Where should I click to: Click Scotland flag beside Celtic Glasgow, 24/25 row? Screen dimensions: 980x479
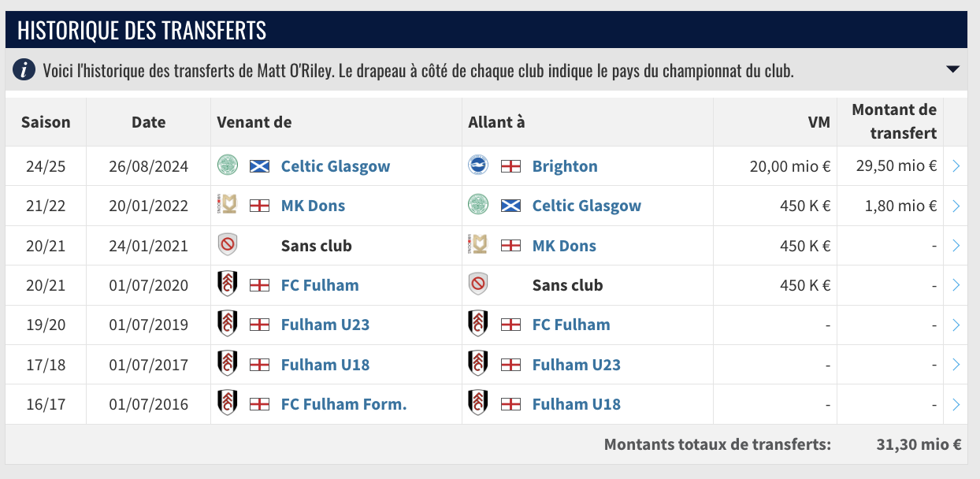(x=259, y=166)
